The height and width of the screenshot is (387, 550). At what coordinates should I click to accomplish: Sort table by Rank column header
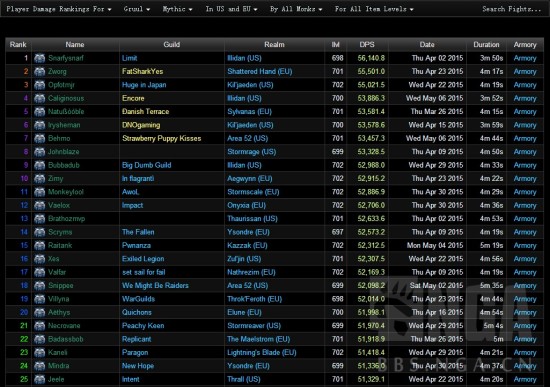coord(18,45)
